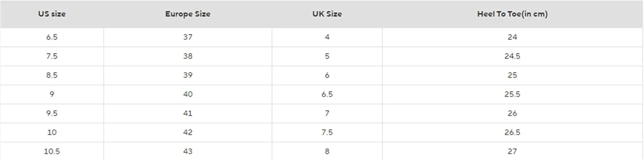Select US size 7.5 cell
The image size is (644, 160).
[x=52, y=56]
